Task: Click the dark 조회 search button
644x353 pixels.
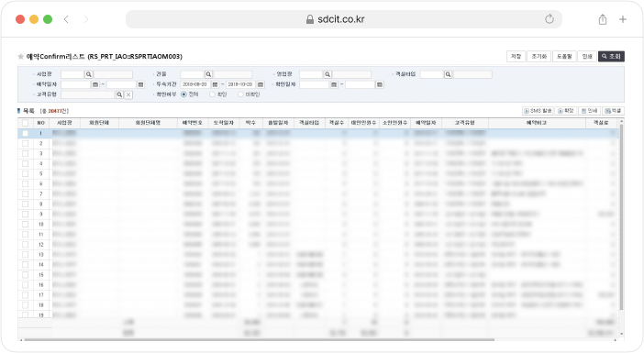Action: coord(611,56)
